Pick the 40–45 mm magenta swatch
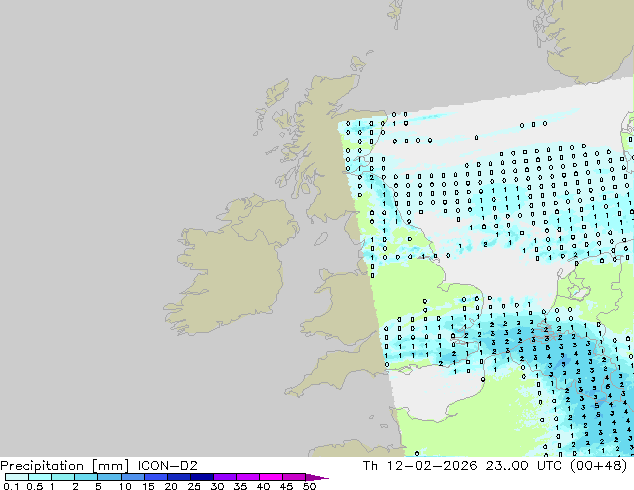Viewport: 634px width, 490px height. (x=271, y=477)
